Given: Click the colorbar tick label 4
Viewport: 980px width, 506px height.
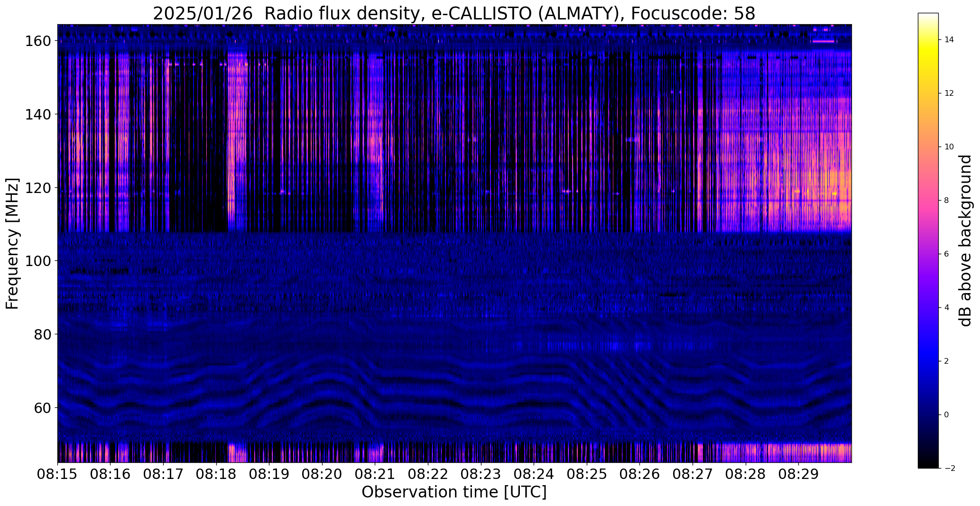Looking at the screenshot, I should point(947,308).
